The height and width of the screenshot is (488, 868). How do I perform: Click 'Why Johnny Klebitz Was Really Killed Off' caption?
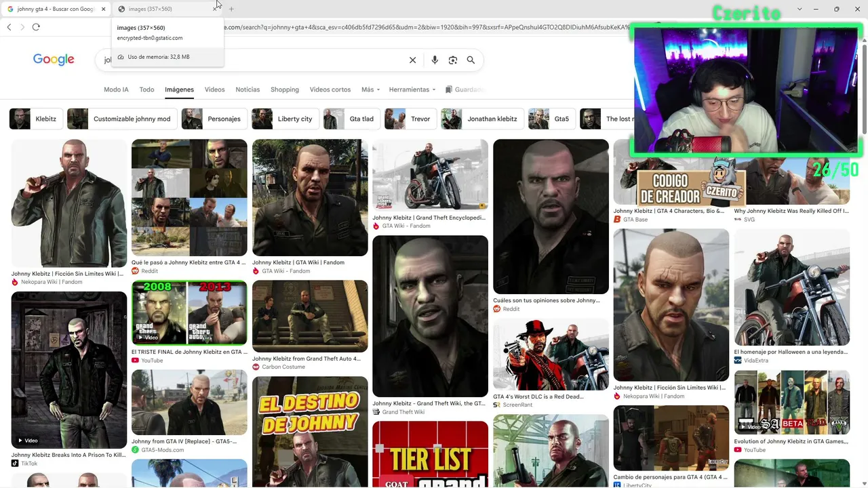pyautogui.click(x=791, y=211)
